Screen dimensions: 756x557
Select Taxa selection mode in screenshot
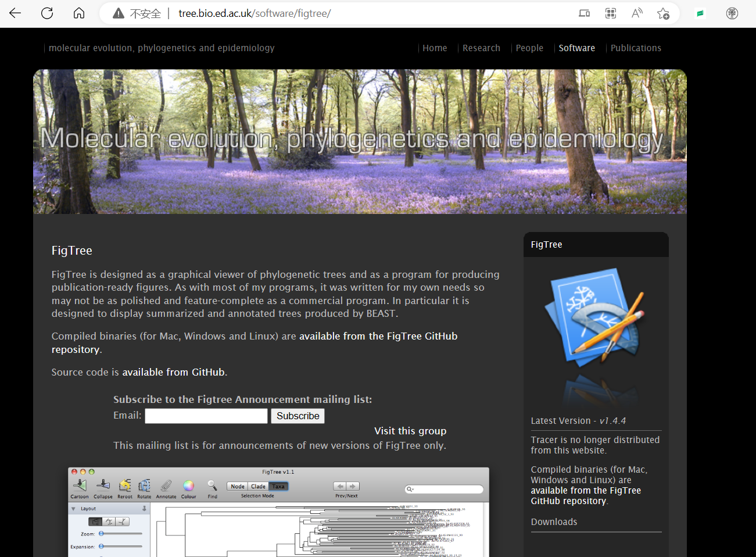(278, 487)
